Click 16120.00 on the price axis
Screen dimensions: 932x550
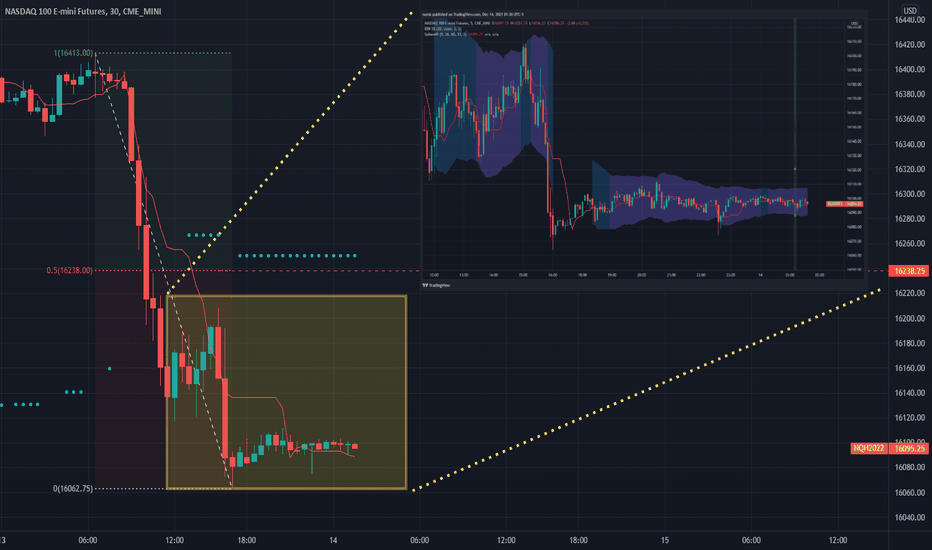coord(909,417)
